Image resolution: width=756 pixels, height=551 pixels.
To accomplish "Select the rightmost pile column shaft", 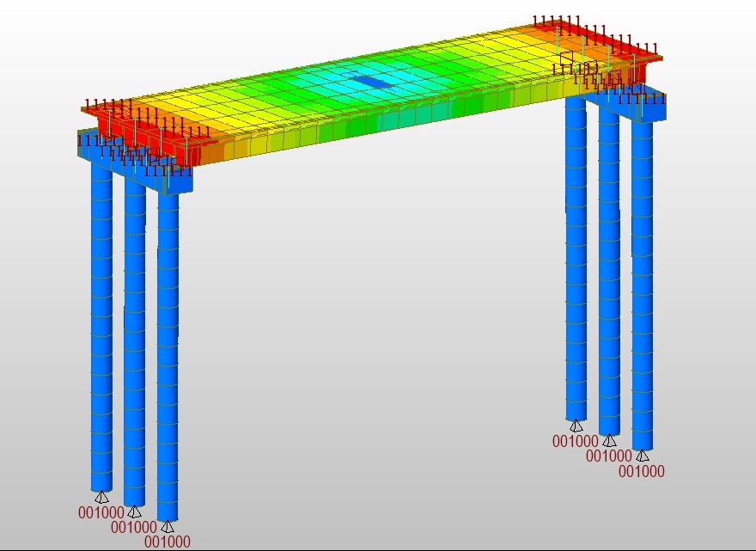I will [x=643, y=284].
